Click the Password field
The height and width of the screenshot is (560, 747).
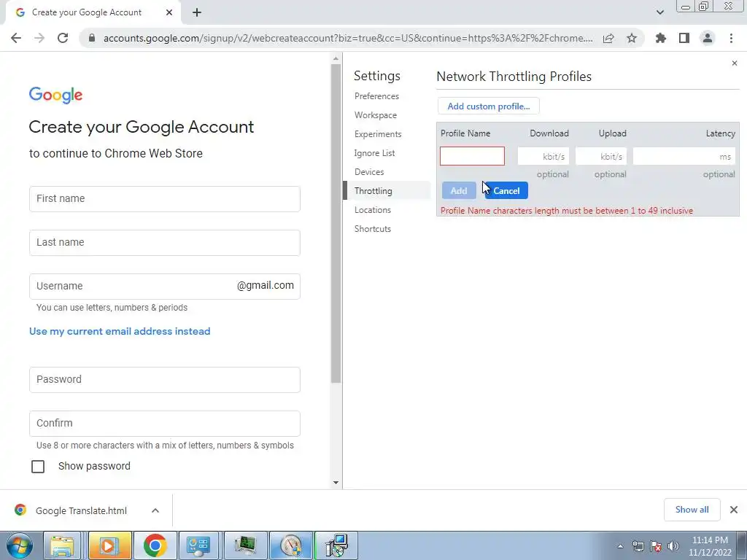[x=165, y=379]
